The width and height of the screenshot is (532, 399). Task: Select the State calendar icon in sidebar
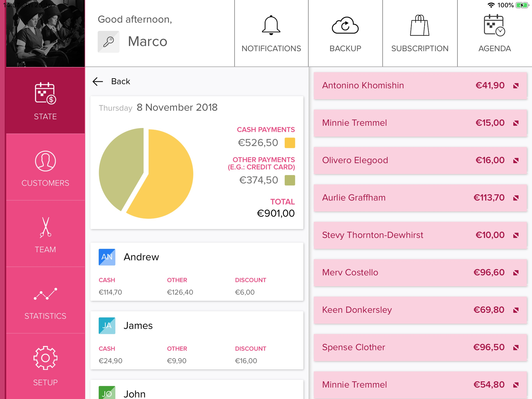[x=45, y=93]
